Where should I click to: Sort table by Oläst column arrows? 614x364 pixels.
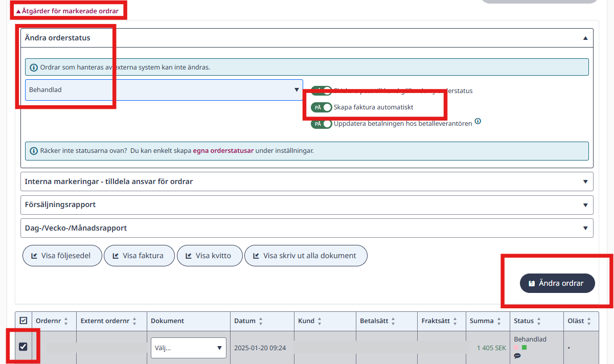pyautogui.click(x=589, y=321)
